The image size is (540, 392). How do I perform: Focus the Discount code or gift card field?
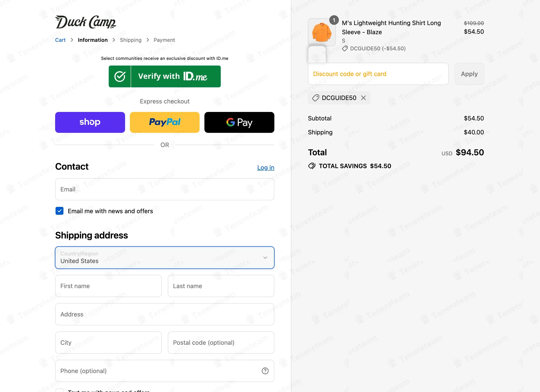[378, 74]
